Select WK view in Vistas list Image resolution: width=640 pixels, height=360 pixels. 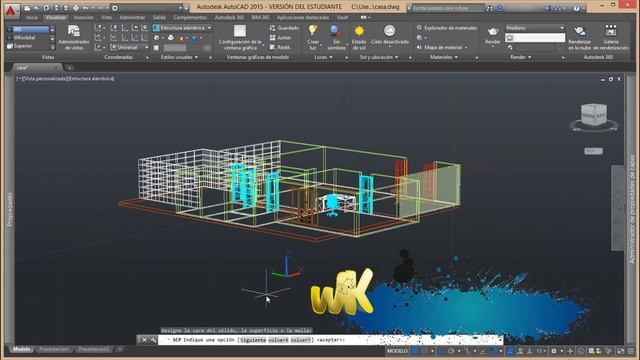tap(28, 29)
